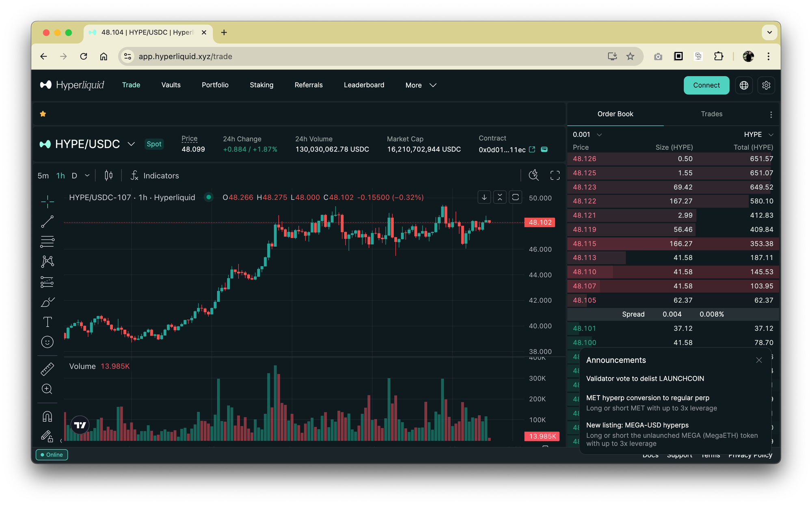This screenshot has width=812, height=505.
Task: Switch to the Trades tab
Action: [x=711, y=114]
